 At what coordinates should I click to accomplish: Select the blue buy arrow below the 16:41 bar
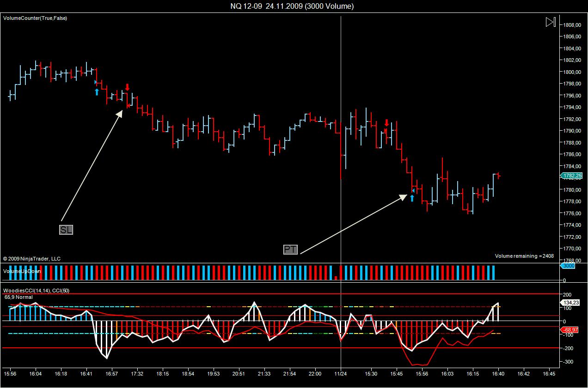click(97, 92)
